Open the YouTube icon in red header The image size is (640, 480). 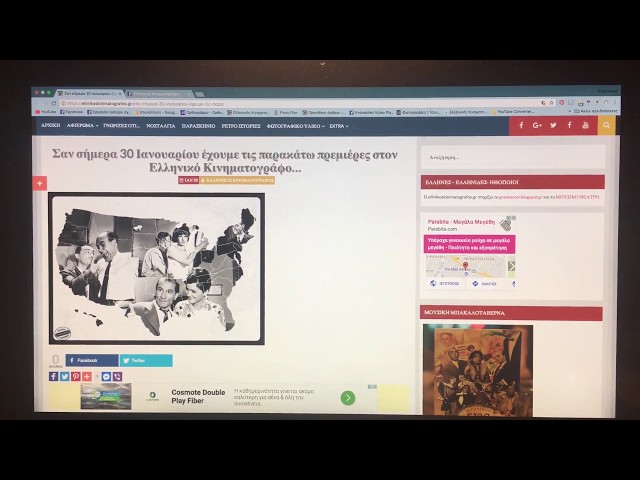[x=585, y=125]
